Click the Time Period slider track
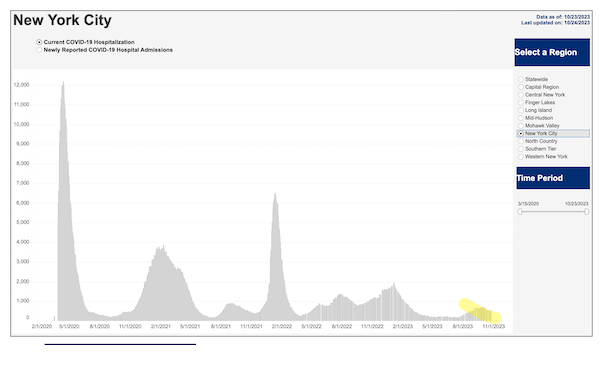 click(x=553, y=212)
